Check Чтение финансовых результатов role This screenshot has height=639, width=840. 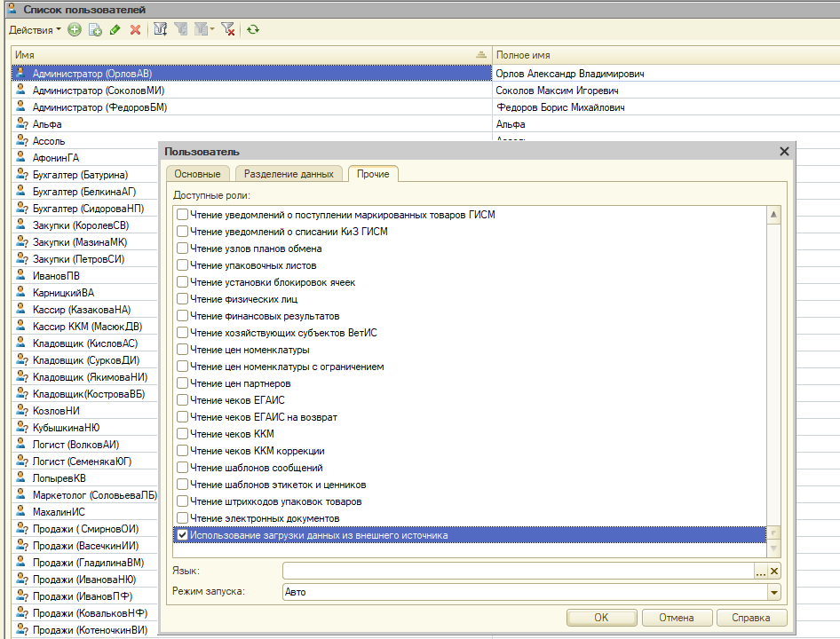click(182, 316)
